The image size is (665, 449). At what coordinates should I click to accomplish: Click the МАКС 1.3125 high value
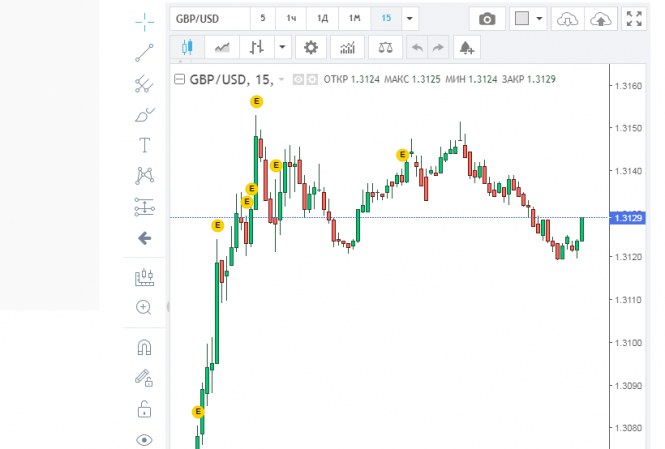pos(412,79)
